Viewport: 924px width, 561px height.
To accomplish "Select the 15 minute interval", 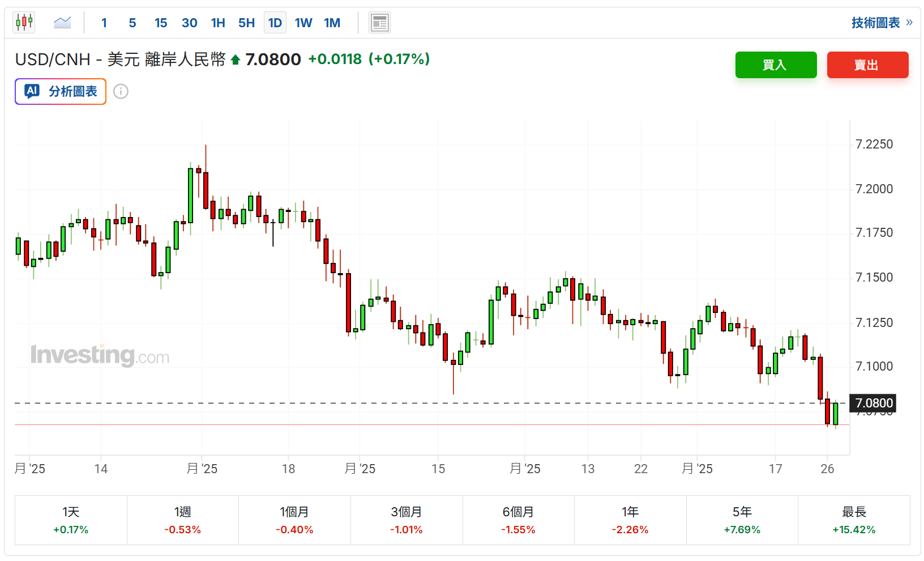I will click(x=161, y=23).
